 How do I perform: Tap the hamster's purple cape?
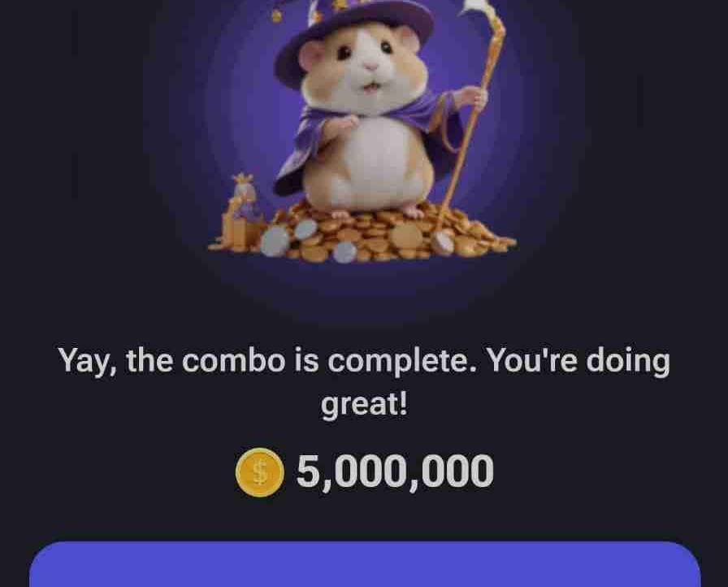coord(366,139)
